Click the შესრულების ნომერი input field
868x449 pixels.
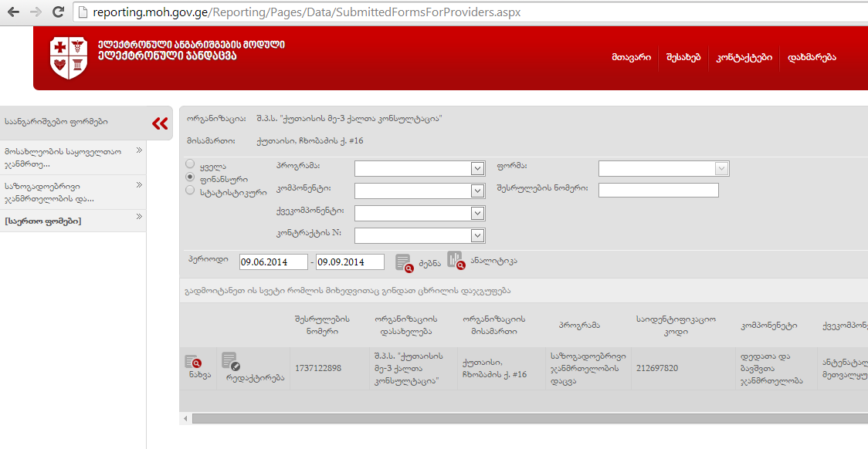[658, 191]
